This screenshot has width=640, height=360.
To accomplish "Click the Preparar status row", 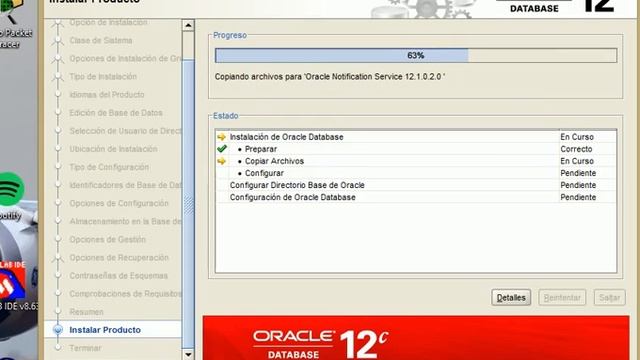I will click(416, 149).
